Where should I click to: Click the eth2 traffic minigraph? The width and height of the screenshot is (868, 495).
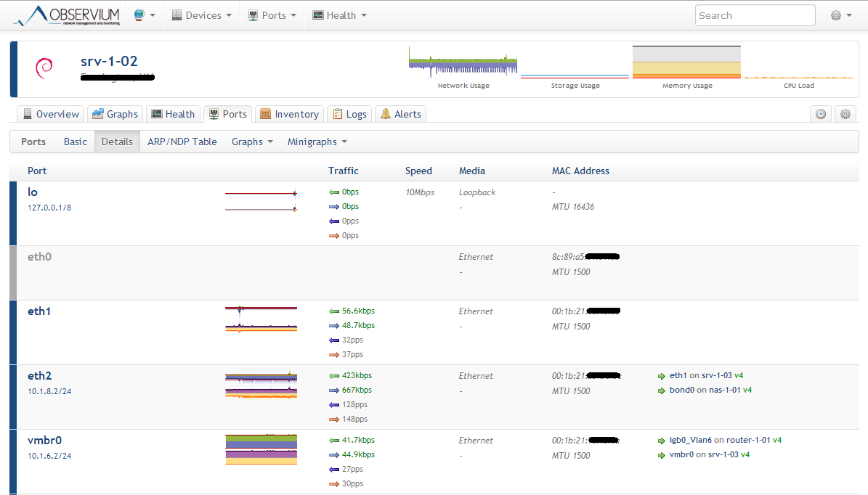click(x=261, y=383)
